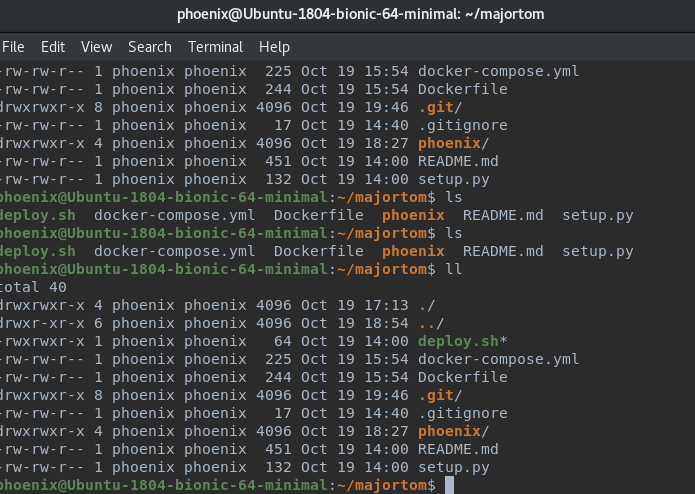
Task: Click the topmost Dockerfile listing entry
Action: [x=462, y=89]
